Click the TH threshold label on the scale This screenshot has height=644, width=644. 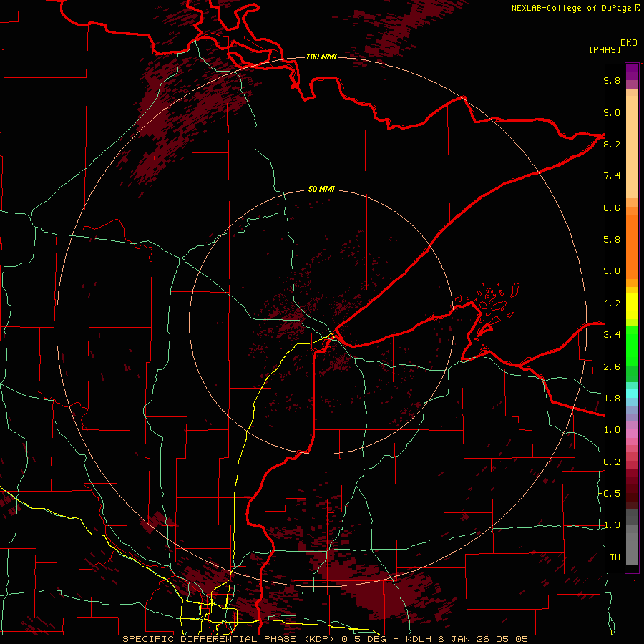615,557
